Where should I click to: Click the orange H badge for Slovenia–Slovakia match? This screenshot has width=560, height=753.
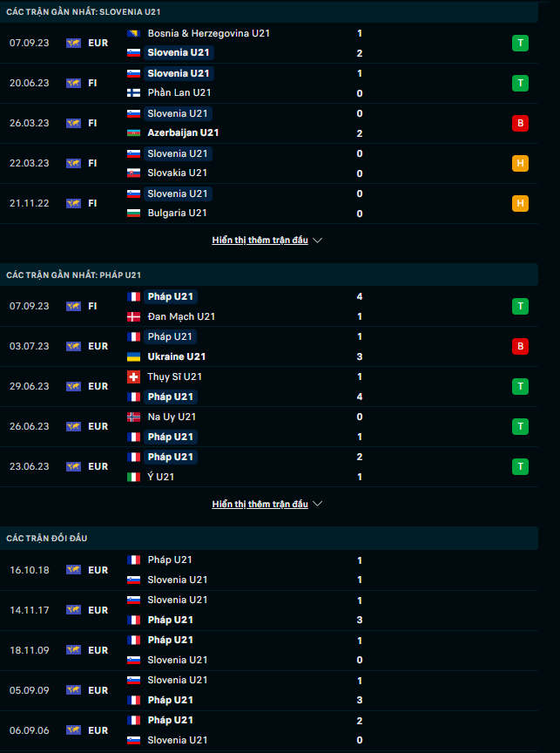[520, 163]
